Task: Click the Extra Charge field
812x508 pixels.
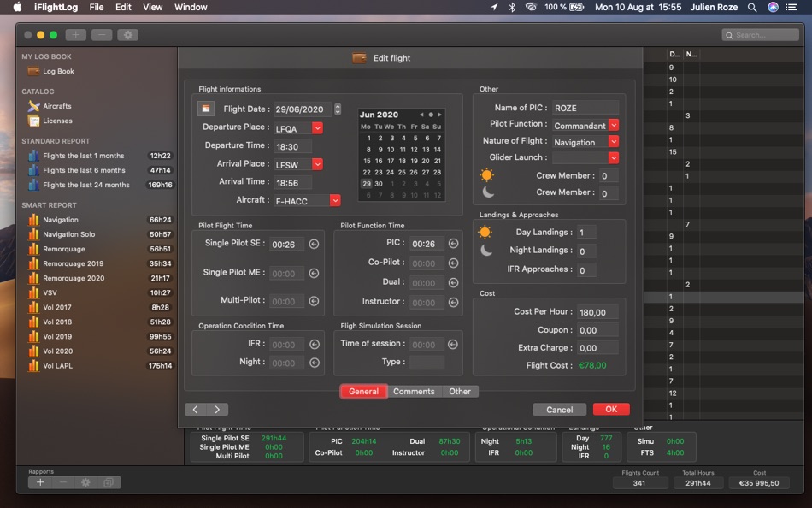Action: pos(597,348)
